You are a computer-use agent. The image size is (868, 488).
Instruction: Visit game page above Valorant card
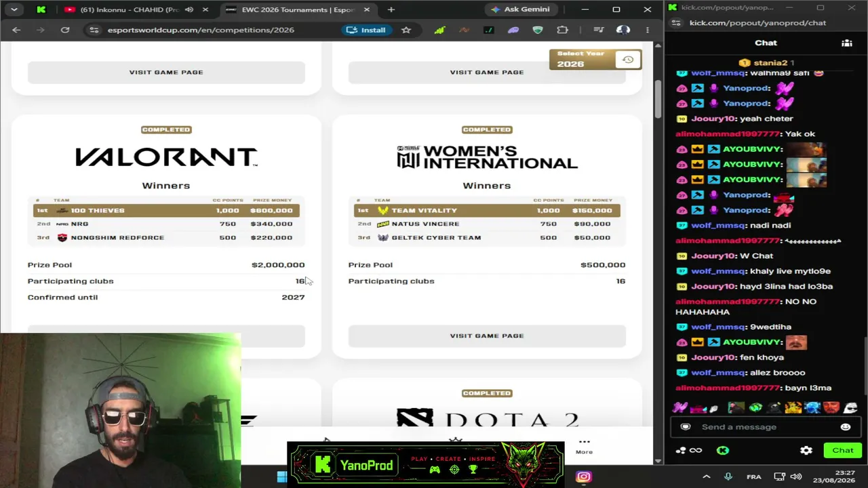tap(166, 72)
